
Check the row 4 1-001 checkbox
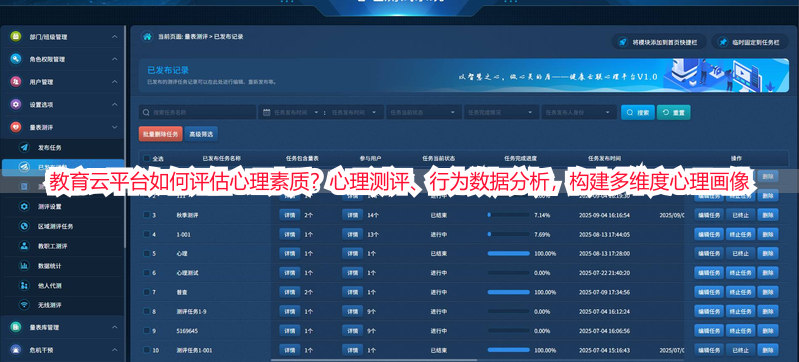tap(147, 234)
